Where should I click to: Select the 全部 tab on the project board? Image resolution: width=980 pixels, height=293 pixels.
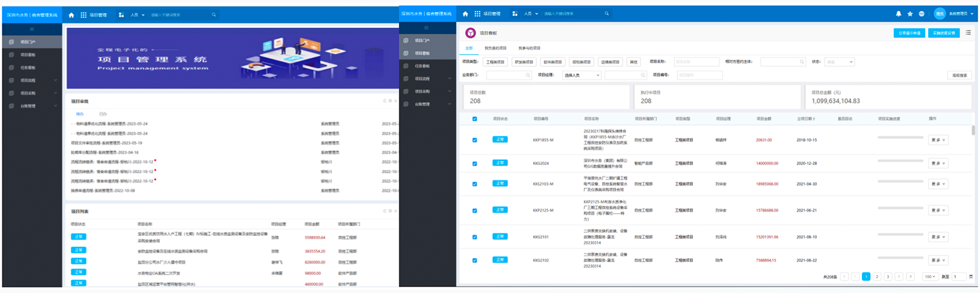click(x=469, y=48)
